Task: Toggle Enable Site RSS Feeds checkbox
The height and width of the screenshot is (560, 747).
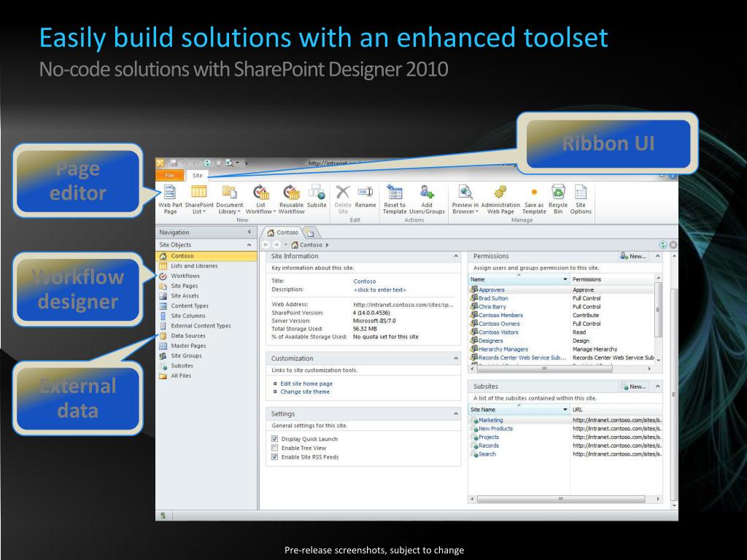Action: 274,456
